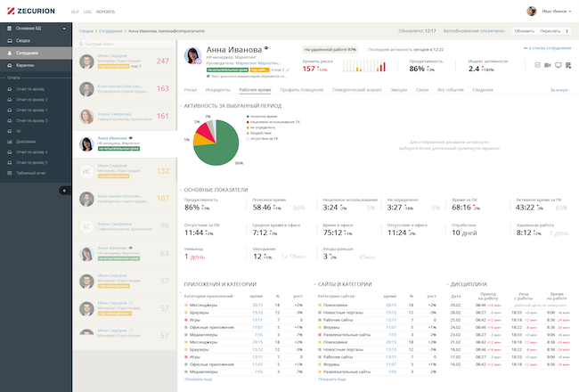
Task: Open the Карантин section icon in sidebar
Action: pyautogui.click(x=9, y=66)
